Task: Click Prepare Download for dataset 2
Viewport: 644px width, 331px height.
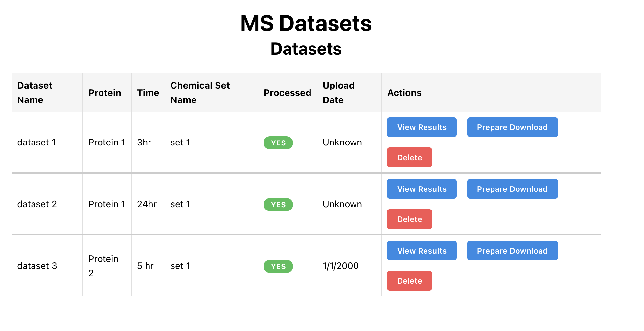Action: pos(512,189)
